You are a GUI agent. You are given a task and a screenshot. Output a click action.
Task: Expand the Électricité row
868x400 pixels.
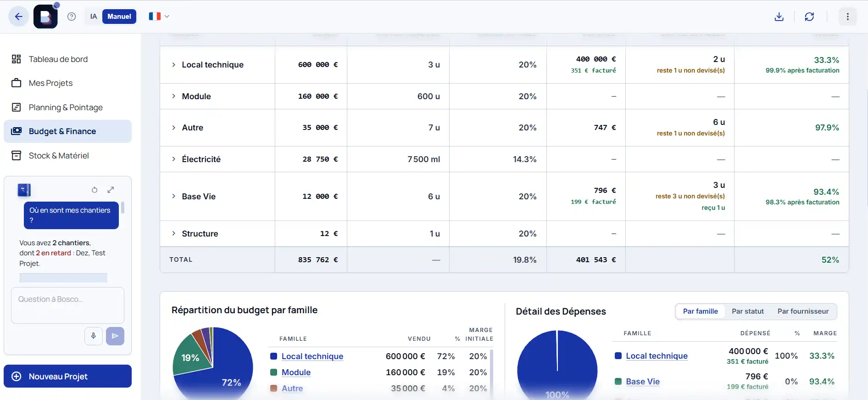[174, 159]
